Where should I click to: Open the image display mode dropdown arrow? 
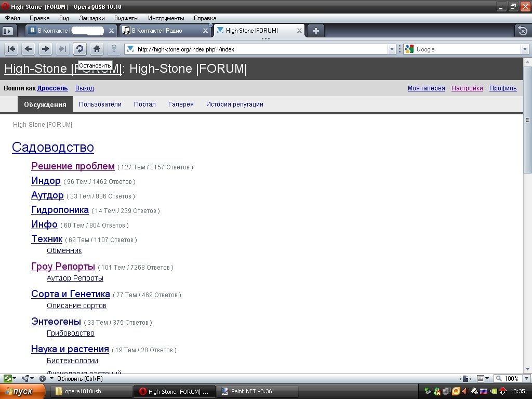tap(487, 378)
